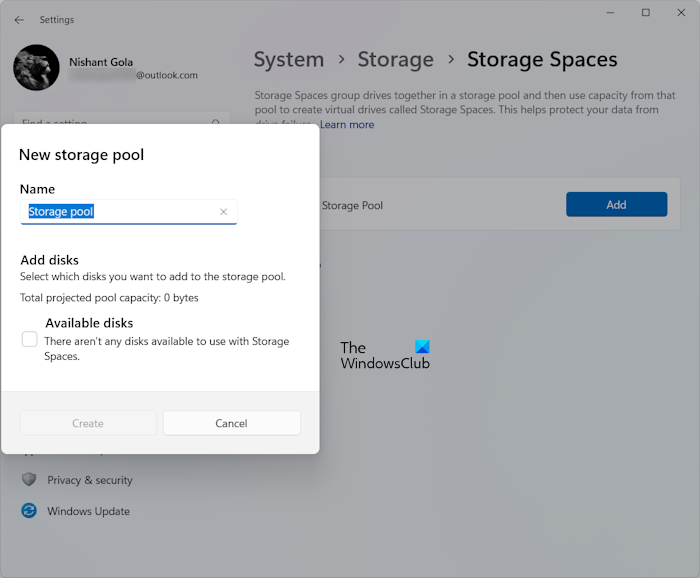
Task: Click the search magnifier icon
Action: [215, 123]
